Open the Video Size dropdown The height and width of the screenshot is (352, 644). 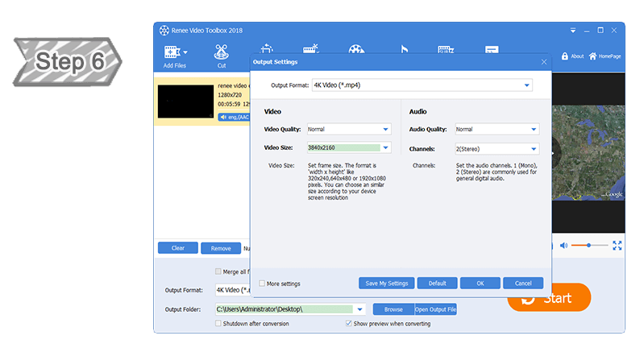385,148
